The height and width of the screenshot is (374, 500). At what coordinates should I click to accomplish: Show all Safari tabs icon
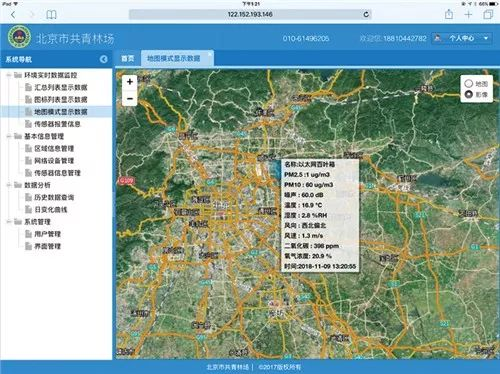[x=488, y=14]
